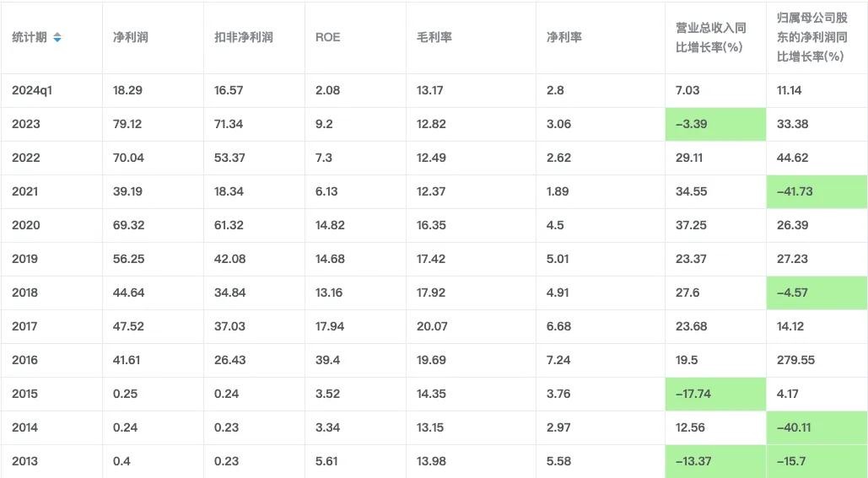Select the green -41.73 cell in 2021 row
This screenshot has width=868, height=478.
point(816,191)
